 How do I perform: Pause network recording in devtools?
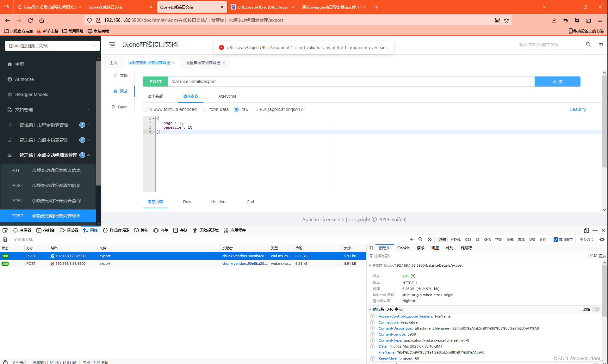(x=403, y=240)
